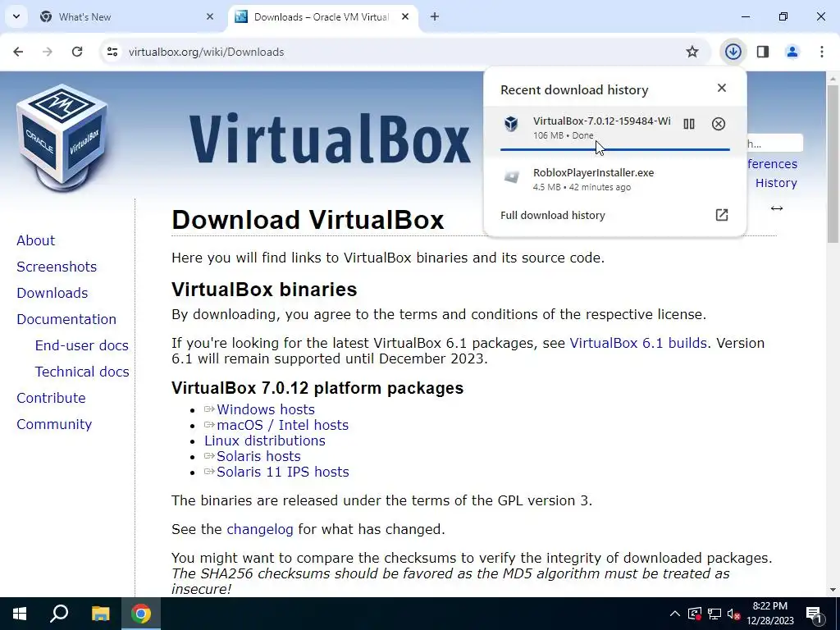
Task: Switch to the What's New tab
Action: pyautogui.click(x=129, y=16)
